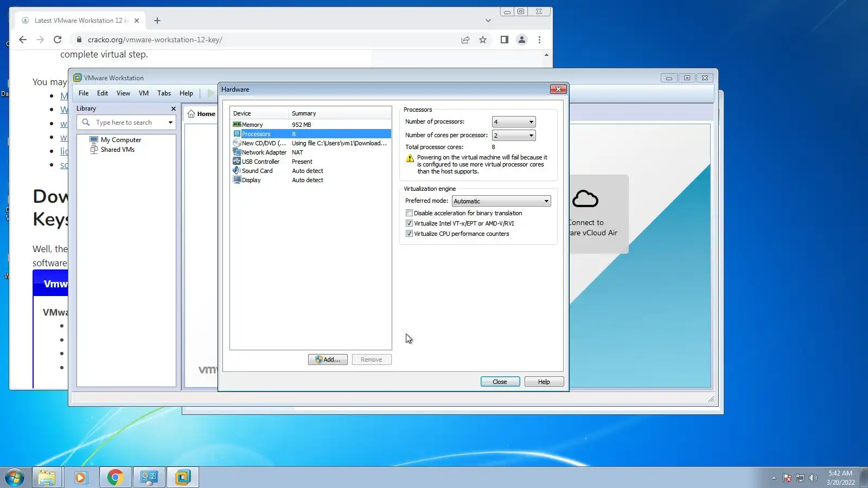The image size is (868, 488).
Task: Expand the Library search options arrow
Action: pos(170,123)
